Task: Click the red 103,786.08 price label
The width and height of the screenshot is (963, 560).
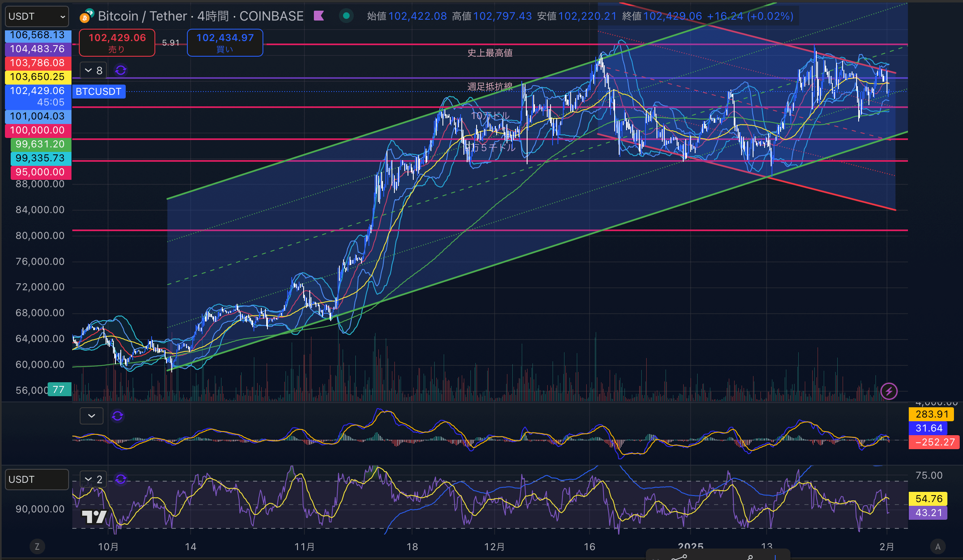Action: pos(37,63)
